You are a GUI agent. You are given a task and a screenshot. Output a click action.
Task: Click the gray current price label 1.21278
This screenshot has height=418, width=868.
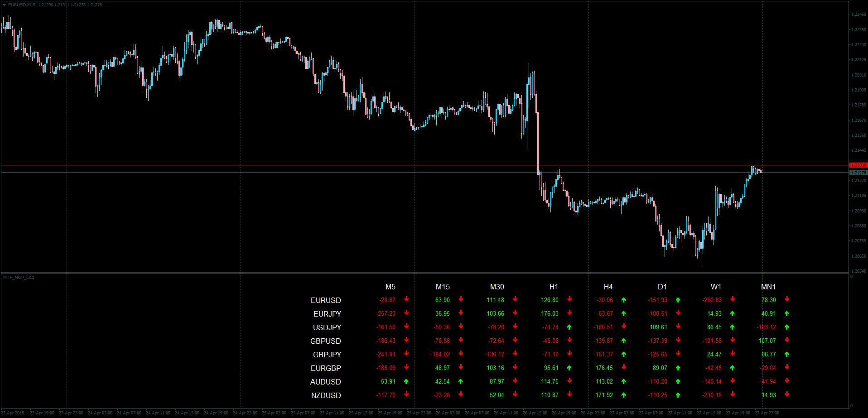coord(858,173)
